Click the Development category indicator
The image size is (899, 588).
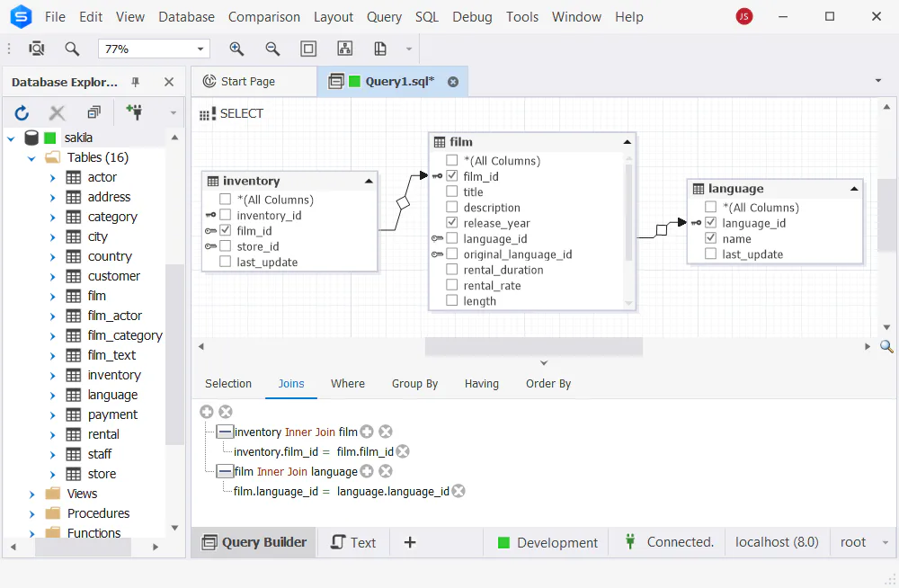[x=547, y=543]
